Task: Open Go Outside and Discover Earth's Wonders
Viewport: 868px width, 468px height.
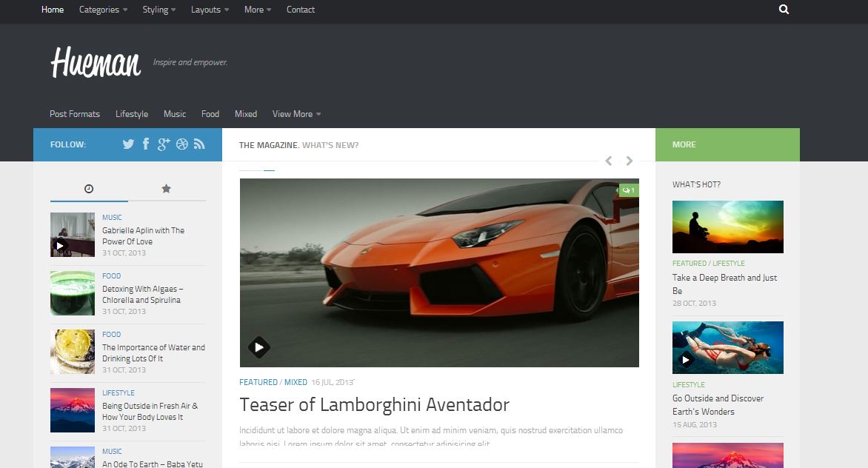Action: (718, 405)
